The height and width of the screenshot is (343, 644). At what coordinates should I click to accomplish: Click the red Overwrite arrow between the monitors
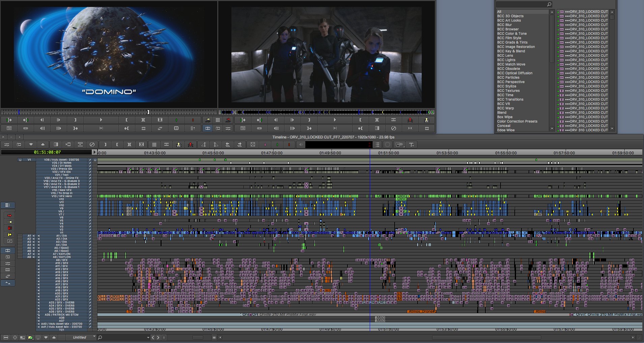(228, 120)
